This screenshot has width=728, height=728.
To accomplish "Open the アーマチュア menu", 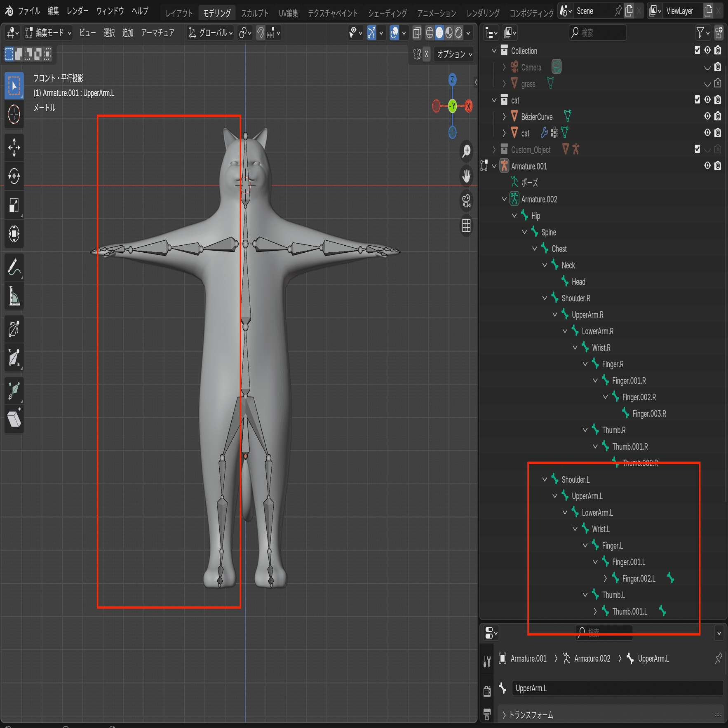I will point(157,33).
